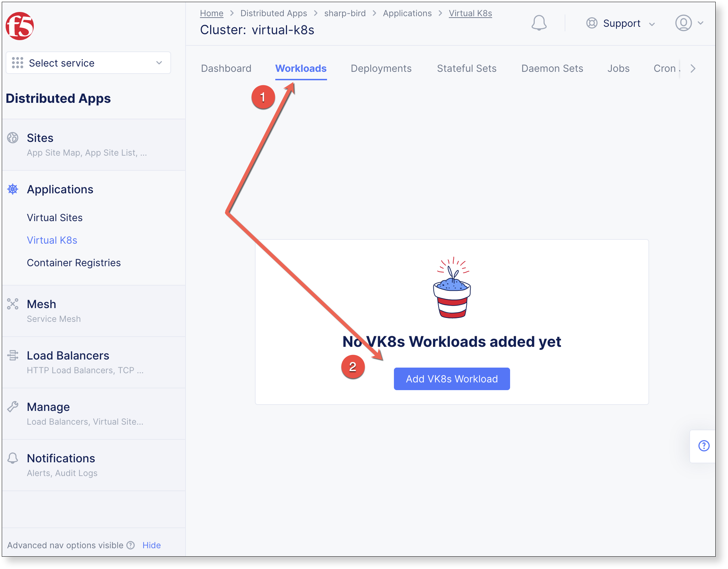Open the Select service dropdown
The width and height of the screenshot is (728, 569).
click(x=88, y=63)
